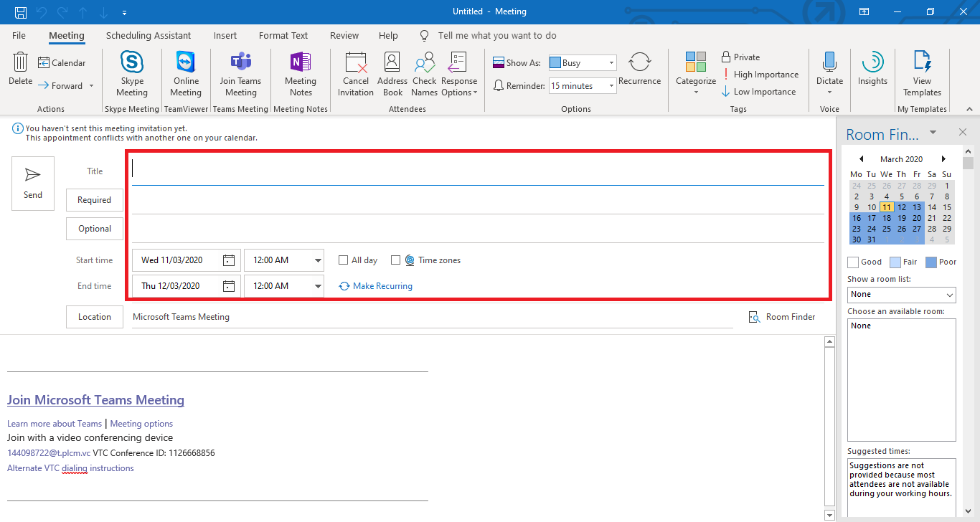
Task: Click Make Recurring link
Action: pyautogui.click(x=375, y=286)
